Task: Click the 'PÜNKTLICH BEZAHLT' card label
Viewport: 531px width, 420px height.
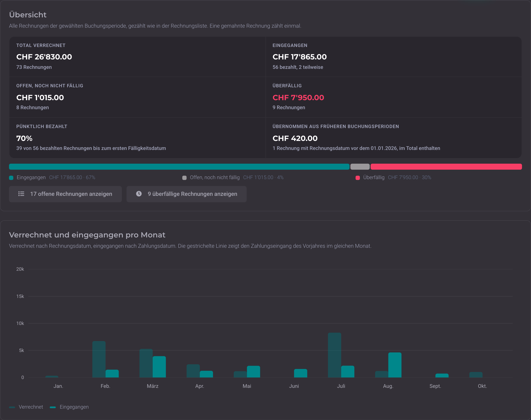Action: click(x=42, y=127)
